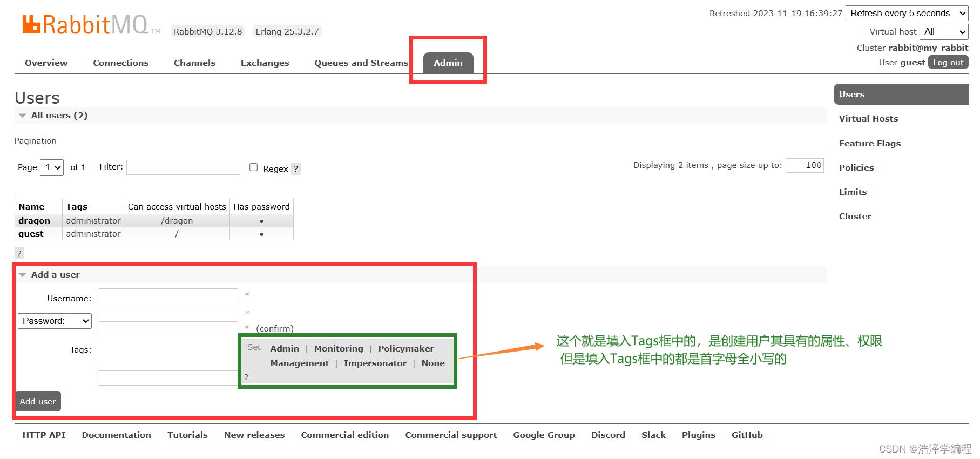980x459 pixels.
Task: Set the None tag
Action: click(433, 363)
